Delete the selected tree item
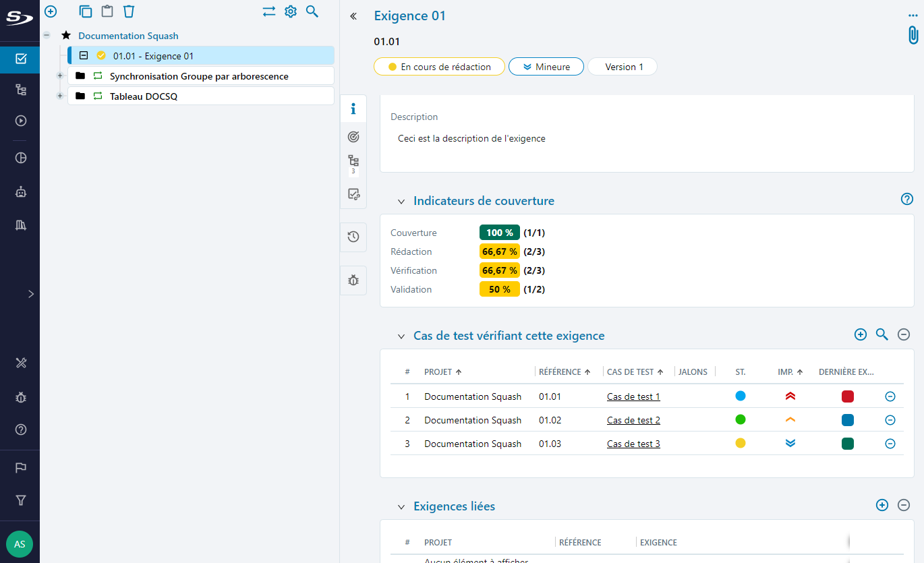 click(129, 11)
